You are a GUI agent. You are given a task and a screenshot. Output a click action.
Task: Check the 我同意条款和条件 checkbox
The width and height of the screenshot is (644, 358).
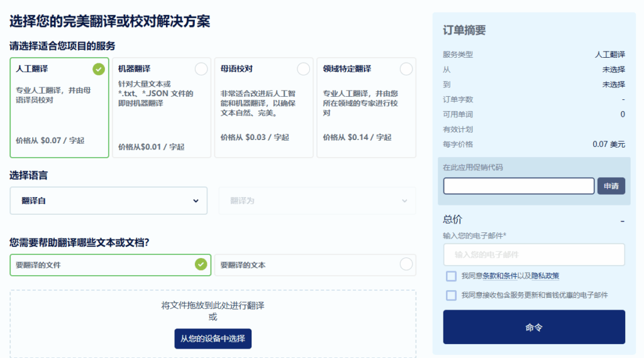451,276
